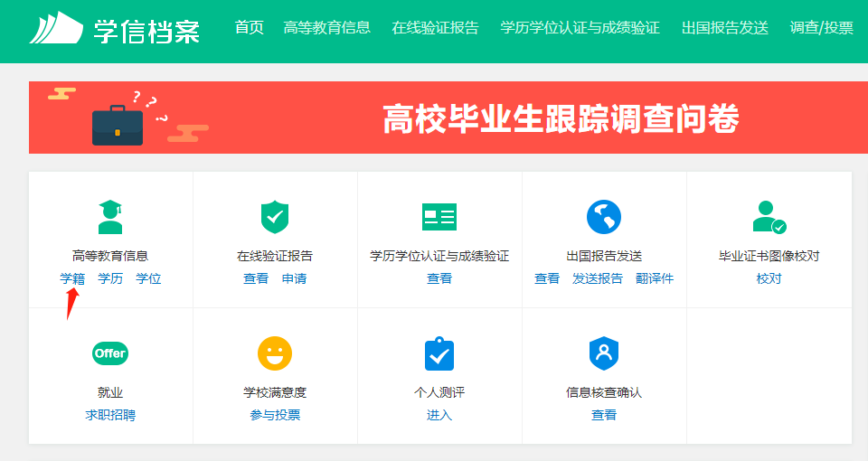Image resolution: width=868 pixels, height=461 pixels.
Task: Click 查看 under 出国报告发送 card
Action: click(x=547, y=278)
